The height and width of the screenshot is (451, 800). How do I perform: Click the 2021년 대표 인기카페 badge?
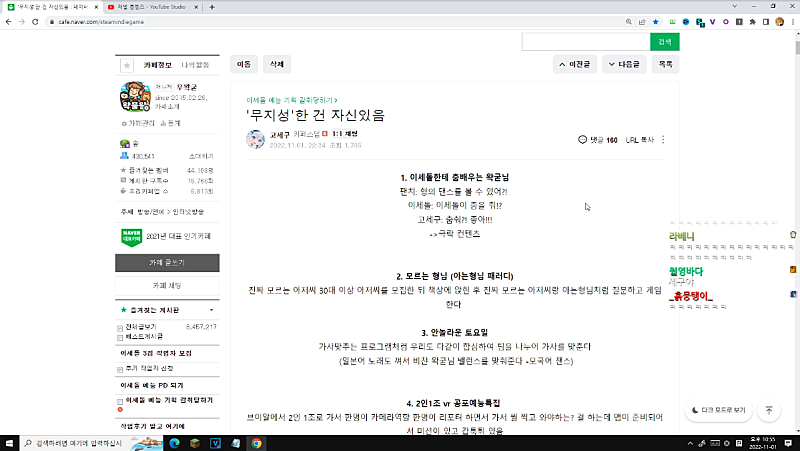click(166, 237)
